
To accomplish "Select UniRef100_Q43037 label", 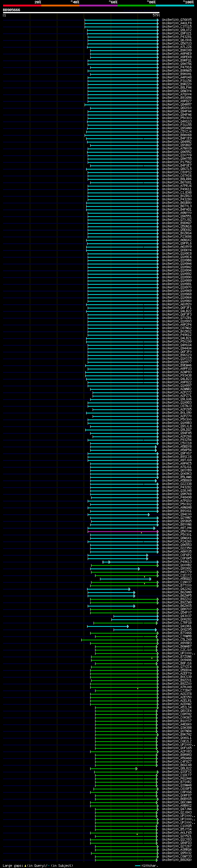I will pos(177,616).
